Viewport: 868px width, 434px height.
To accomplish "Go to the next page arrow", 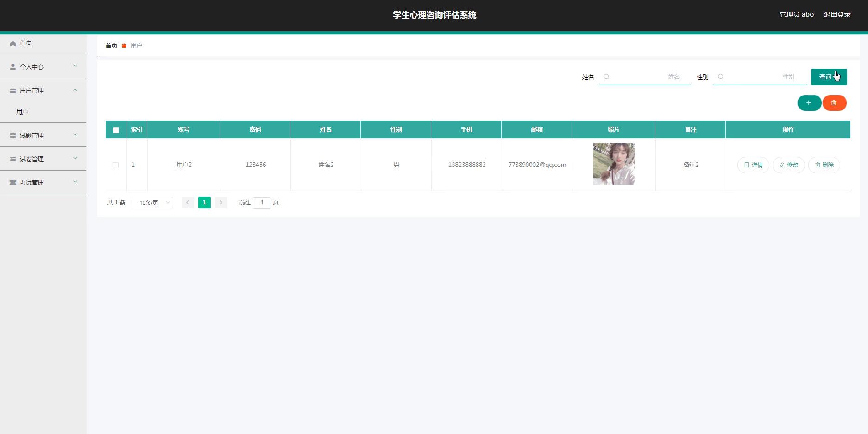I will point(221,203).
